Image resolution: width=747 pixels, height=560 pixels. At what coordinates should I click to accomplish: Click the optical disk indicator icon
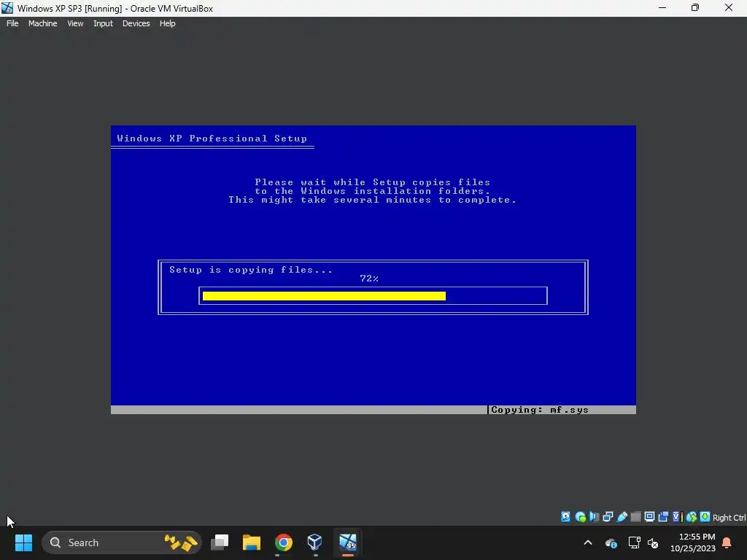pos(580,517)
